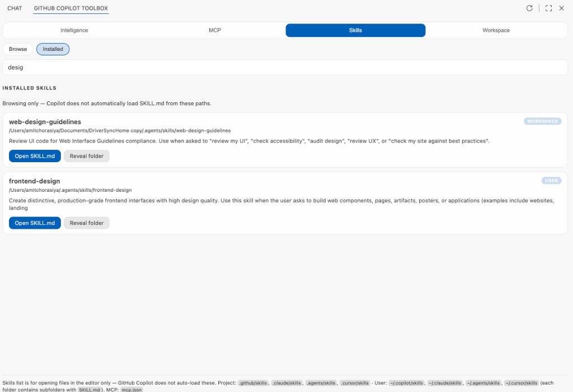The height and width of the screenshot is (392, 573).
Task: Reveal folder for web-design-guidelines skill
Action: pos(86,155)
